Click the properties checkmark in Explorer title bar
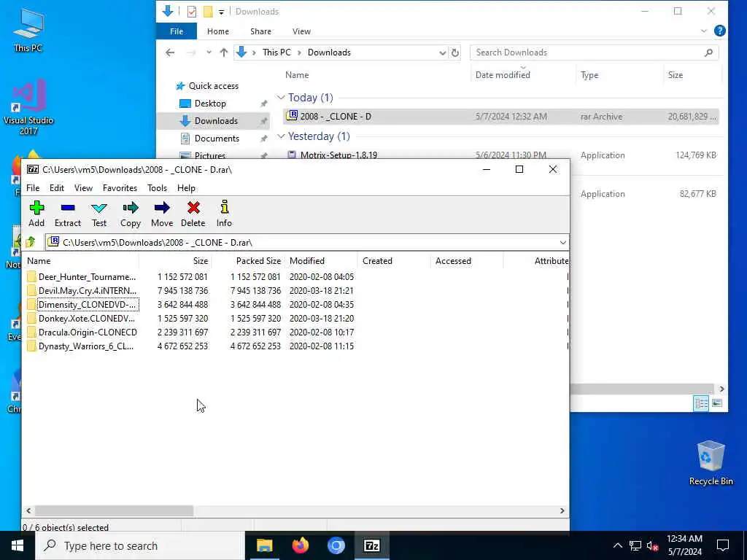The height and width of the screenshot is (560, 747). (192, 12)
